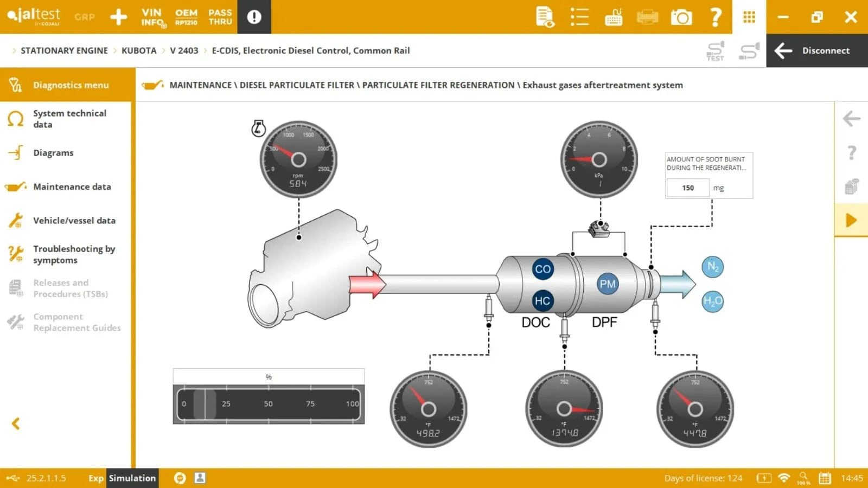Click the question mark help icon
This screenshot has width=868, height=488.
pos(716,17)
